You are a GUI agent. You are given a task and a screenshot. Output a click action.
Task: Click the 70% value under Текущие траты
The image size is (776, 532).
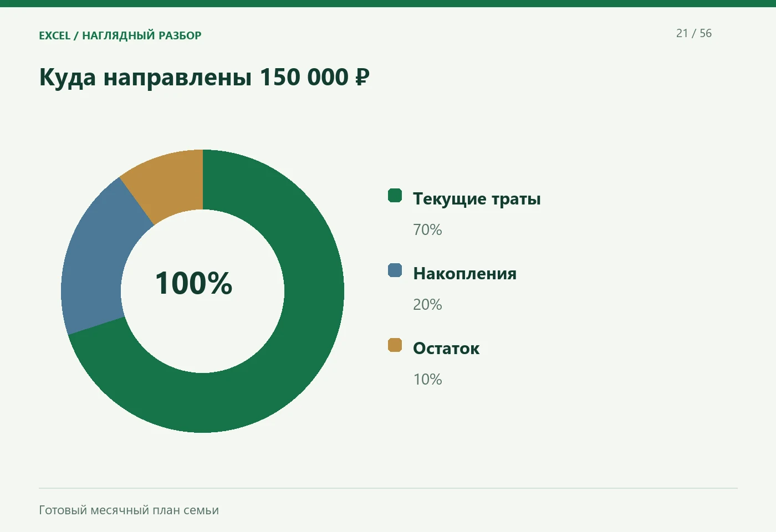coord(427,229)
